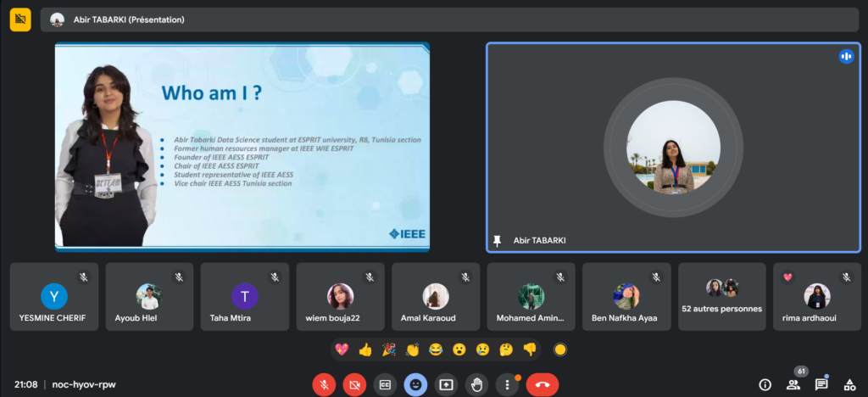This screenshot has width=868, height=397.
Task: Select the rima ardhaoui participant tile
Action: click(817, 297)
